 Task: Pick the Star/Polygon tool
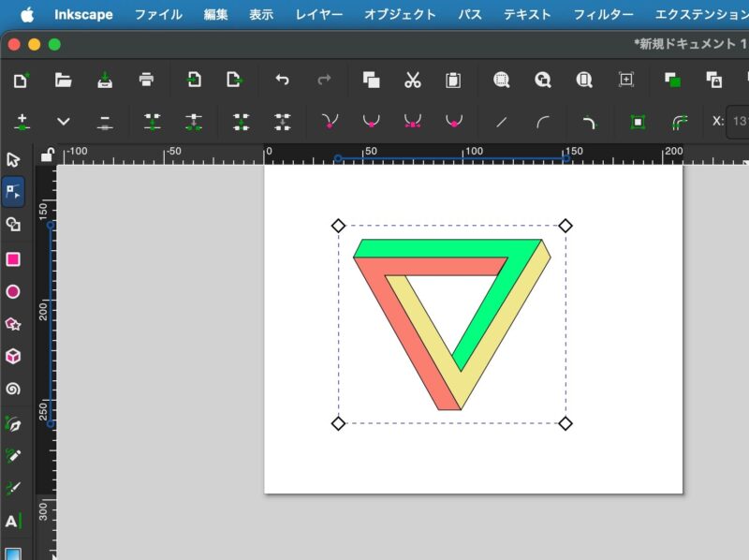(13, 324)
